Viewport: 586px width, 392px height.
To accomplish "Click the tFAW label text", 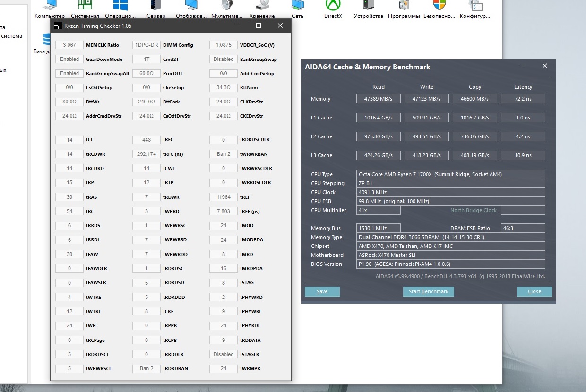I will click(92, 254).
